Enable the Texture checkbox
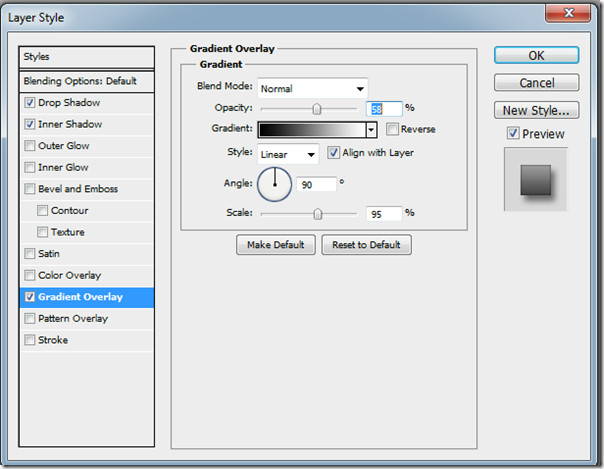This screenshot has height=469, width=604. tap(42, 232)
